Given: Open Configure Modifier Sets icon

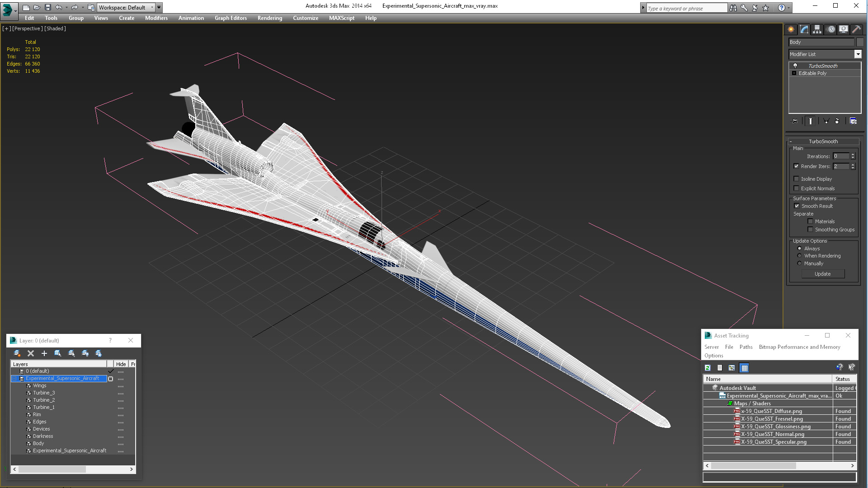Looking at the screenshot, I should (853, 121).
